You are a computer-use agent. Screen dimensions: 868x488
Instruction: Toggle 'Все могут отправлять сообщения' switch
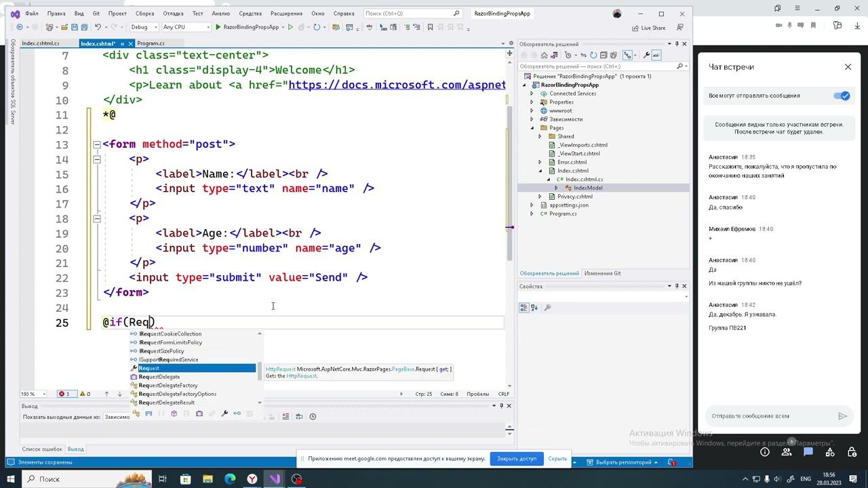tap(842, 96)
